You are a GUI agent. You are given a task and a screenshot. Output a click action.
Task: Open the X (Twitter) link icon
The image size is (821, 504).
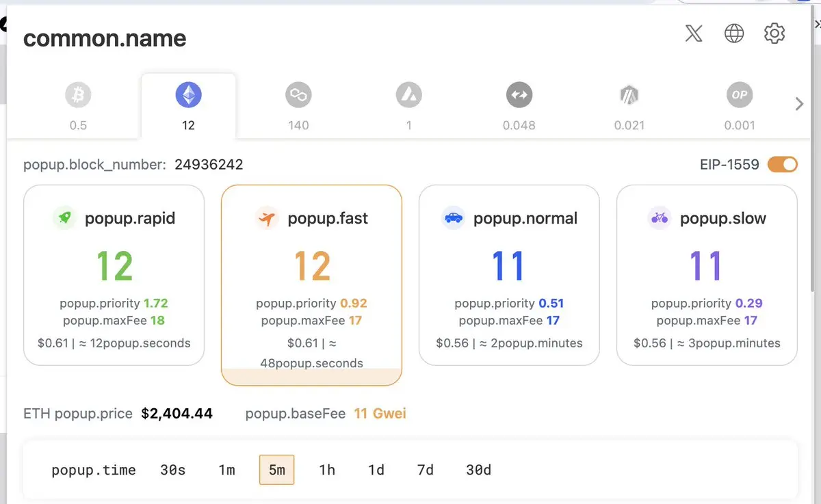tap(694, 34)
